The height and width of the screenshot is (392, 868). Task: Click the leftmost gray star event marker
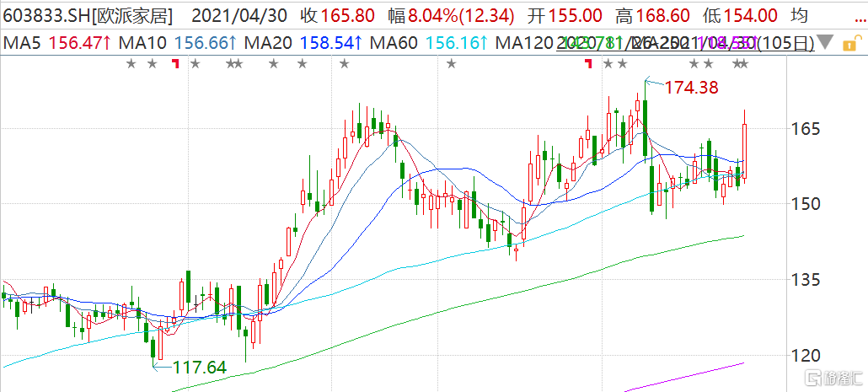point(131,64)
